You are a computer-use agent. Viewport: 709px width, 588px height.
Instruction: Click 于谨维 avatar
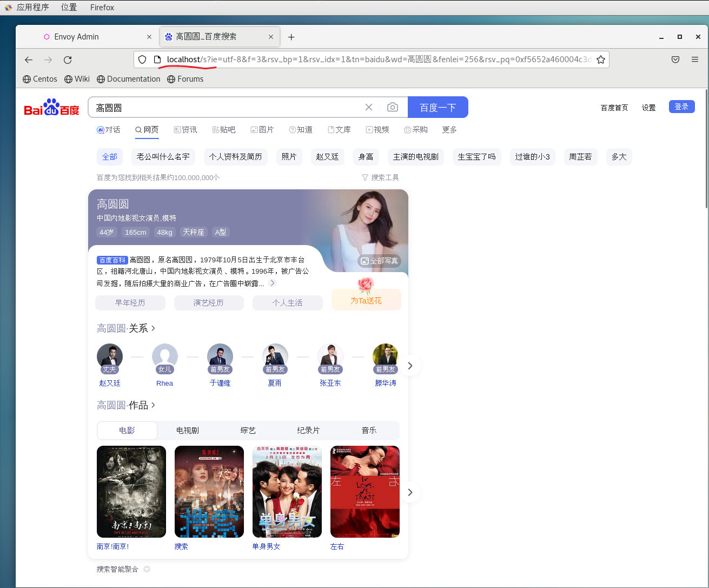point(220,357)
